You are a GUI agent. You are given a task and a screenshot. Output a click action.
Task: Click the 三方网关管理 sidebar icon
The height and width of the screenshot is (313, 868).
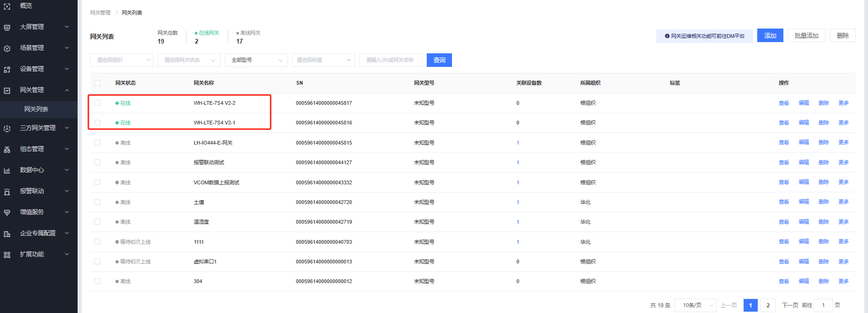tap(7, 128)
